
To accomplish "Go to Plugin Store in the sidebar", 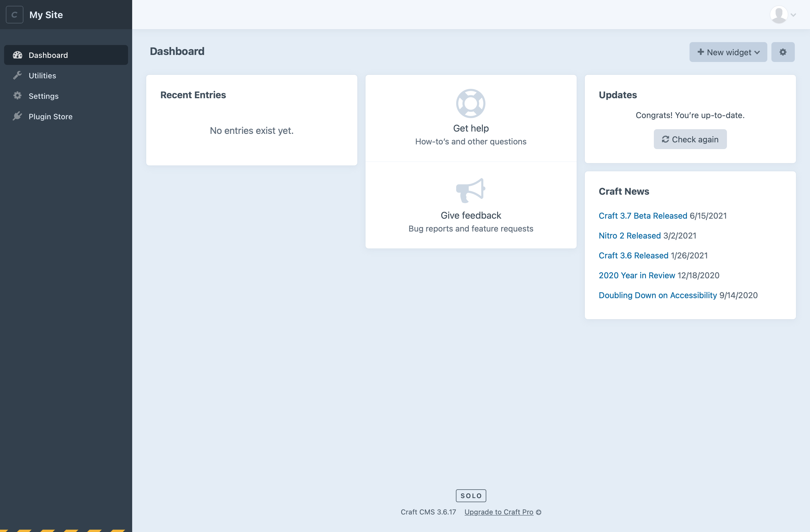I will pos(50,116).
